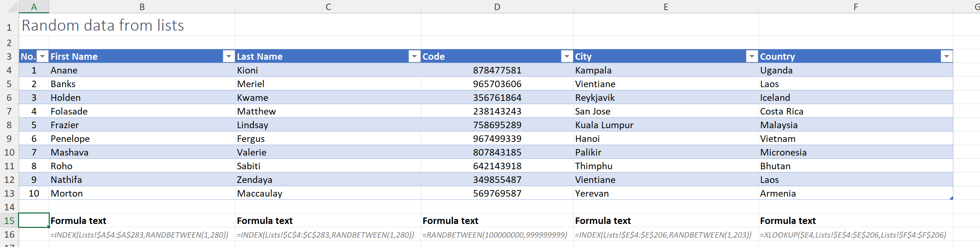Image resolution: width=980 pixels, height=247 pixels.
Task: Select cell with first name Morton
Action: coord(142,193)
